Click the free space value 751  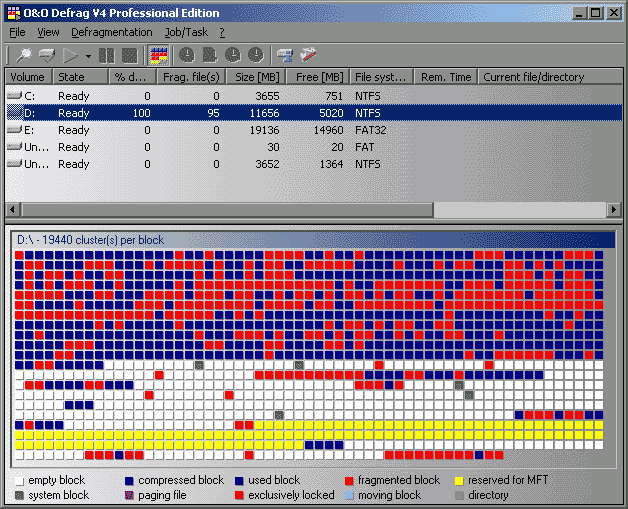click(x=334, y=96)
